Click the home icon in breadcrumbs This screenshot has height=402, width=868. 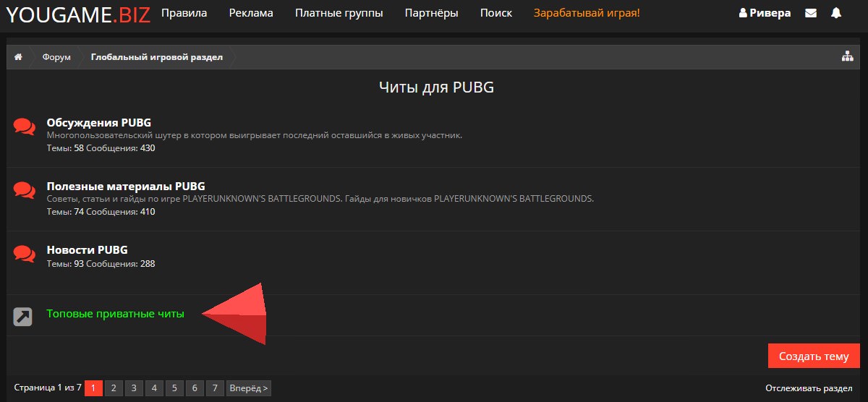tap(19, 57)
